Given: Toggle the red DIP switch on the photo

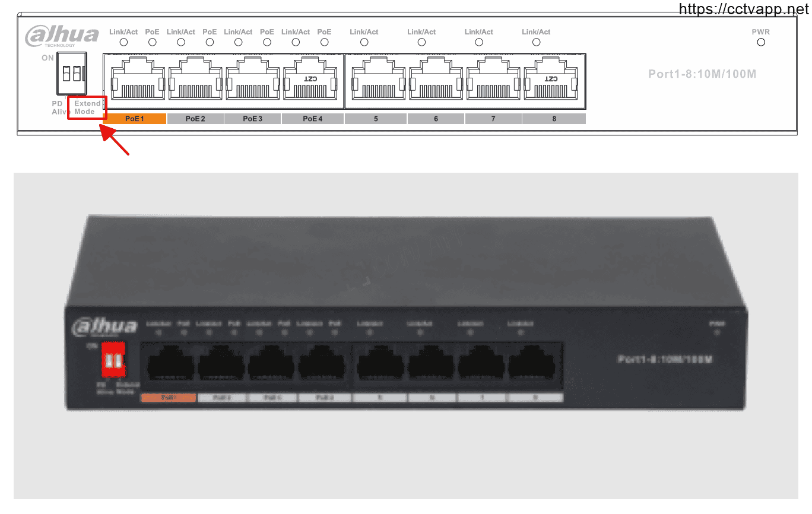Looking at the screenshot, I should [x=113, y=360].
